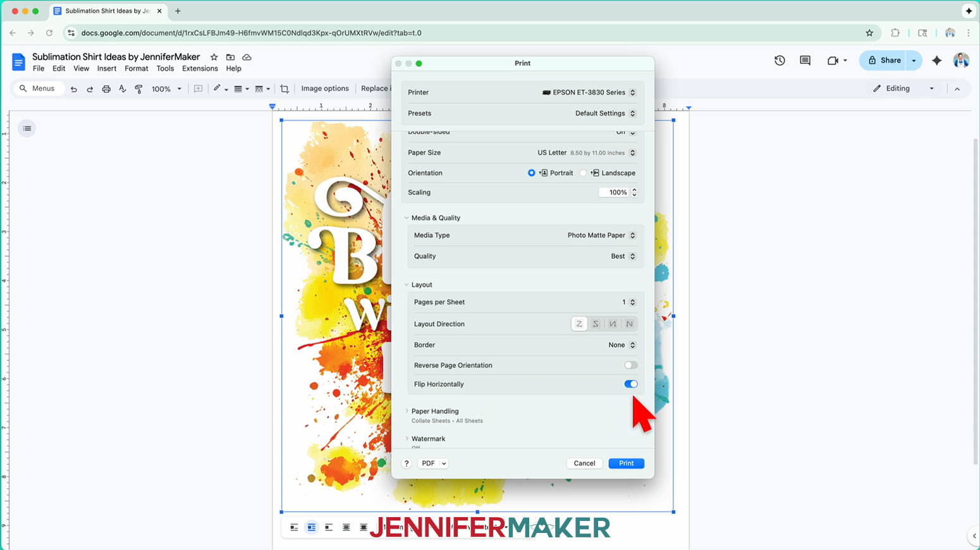Open the Extensions menu
Viewport: 980px width, 550px height.
coord(200,69)
